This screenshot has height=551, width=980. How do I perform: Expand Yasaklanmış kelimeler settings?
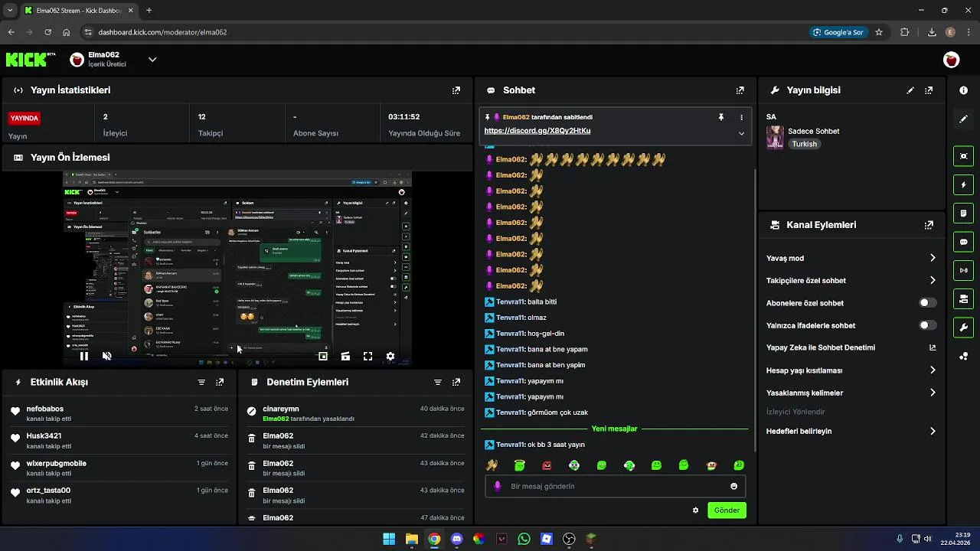933,393
